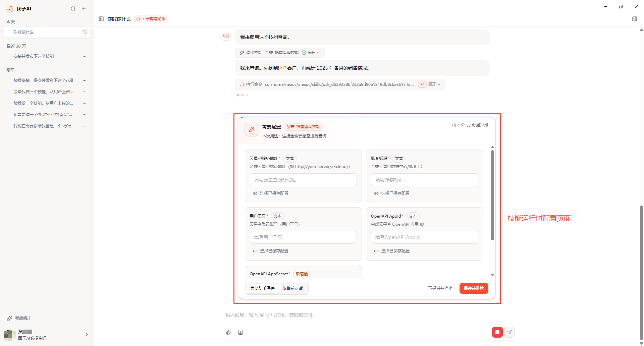This screenshot has width=644, height=346.
Task: Open more options for 我需要建一个“标准件价格查询” chat
Action: [85, 115]
